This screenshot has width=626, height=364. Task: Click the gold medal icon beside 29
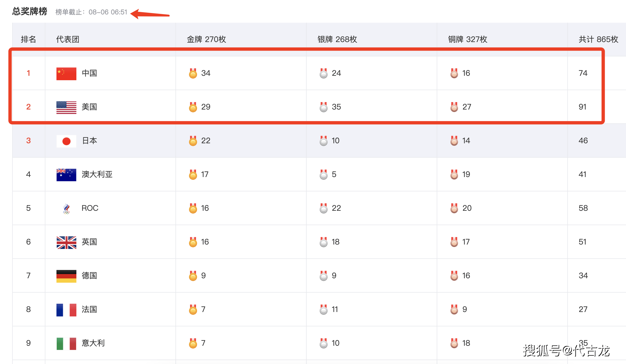coord(193,107)
